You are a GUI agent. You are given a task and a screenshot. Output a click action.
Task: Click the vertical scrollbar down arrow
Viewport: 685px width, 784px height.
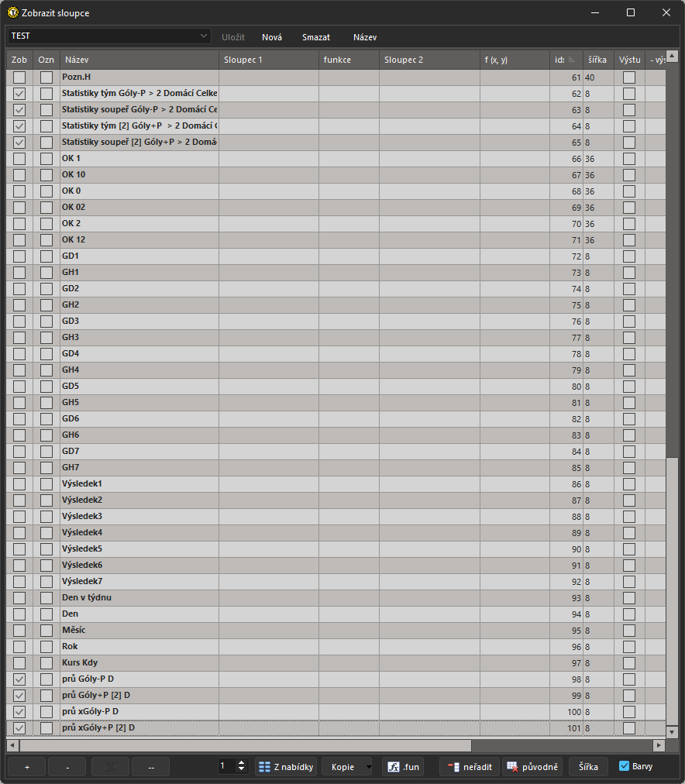(x=672, y=731)
